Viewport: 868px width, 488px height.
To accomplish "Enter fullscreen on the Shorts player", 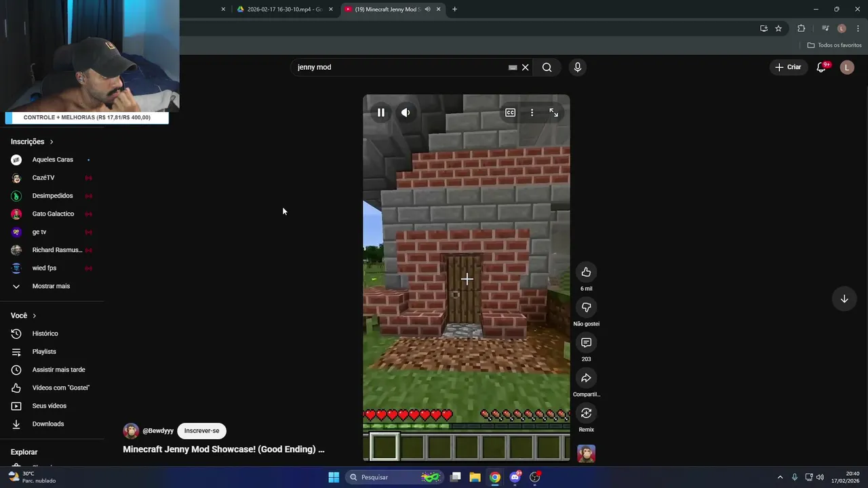I will tap(554, 113).
